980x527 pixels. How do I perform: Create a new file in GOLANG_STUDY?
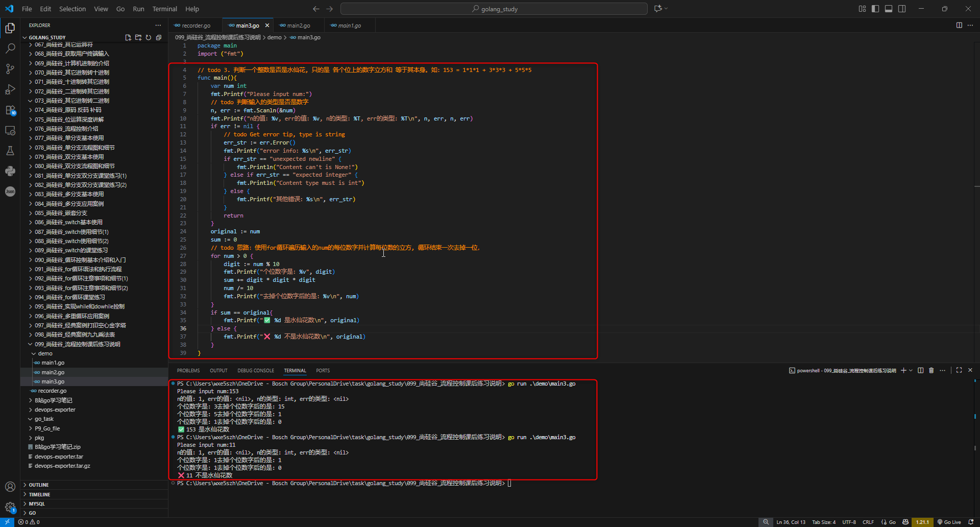click(128, 37)
